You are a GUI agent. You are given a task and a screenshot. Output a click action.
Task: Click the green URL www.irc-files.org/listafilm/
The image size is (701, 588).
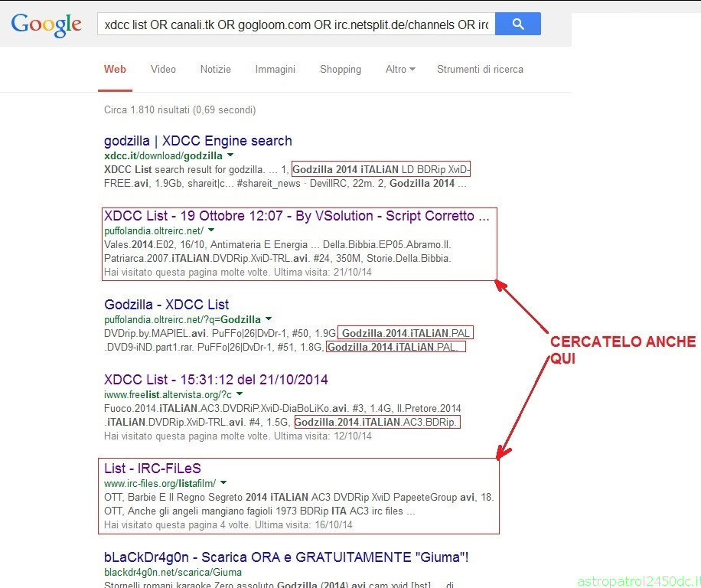[160, 483]
